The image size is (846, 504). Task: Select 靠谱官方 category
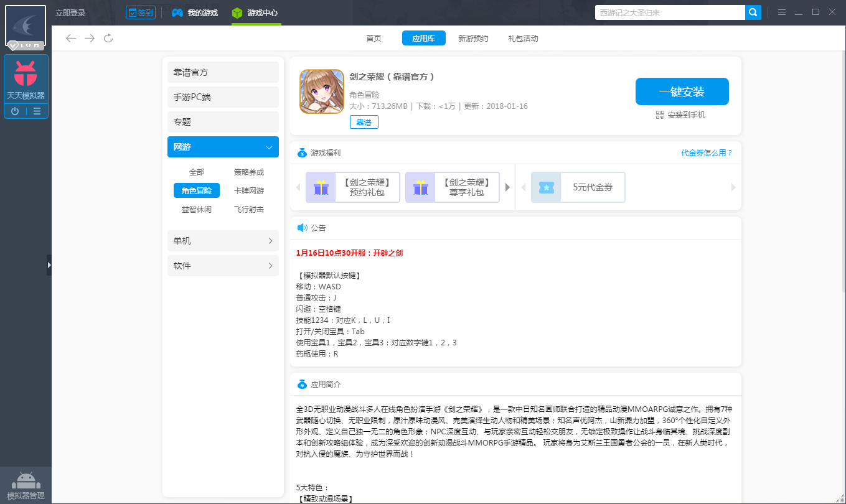tap(223, 72)
